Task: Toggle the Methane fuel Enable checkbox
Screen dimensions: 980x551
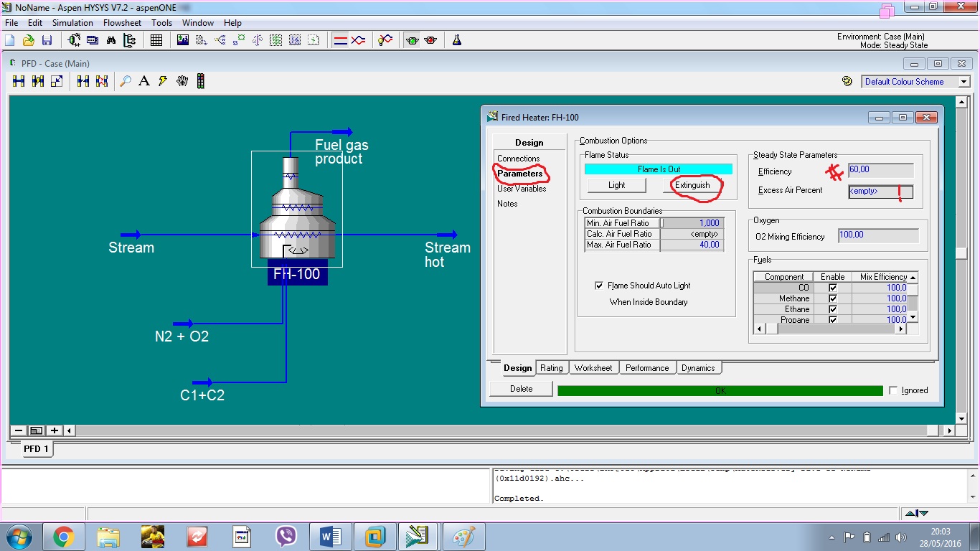Action: pos(832,298)
